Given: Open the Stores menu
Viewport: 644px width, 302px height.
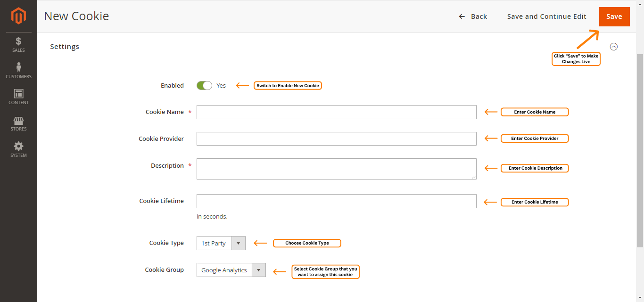Looking at the screenshot, I should pos(18,123).
